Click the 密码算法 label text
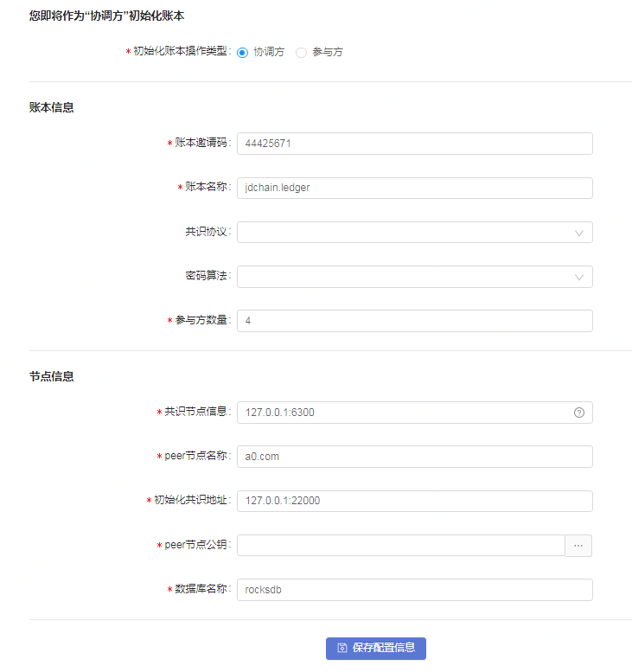 tap(206, 276)
